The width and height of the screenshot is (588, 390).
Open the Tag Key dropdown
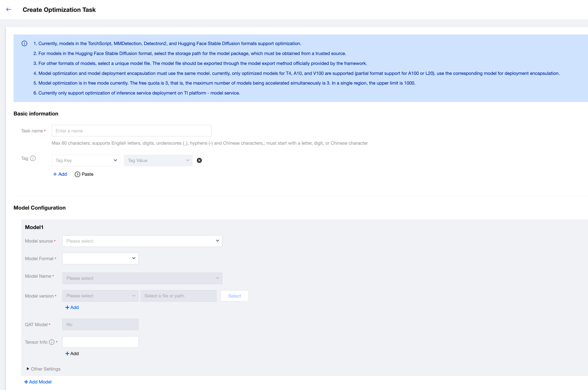point(86,161)
